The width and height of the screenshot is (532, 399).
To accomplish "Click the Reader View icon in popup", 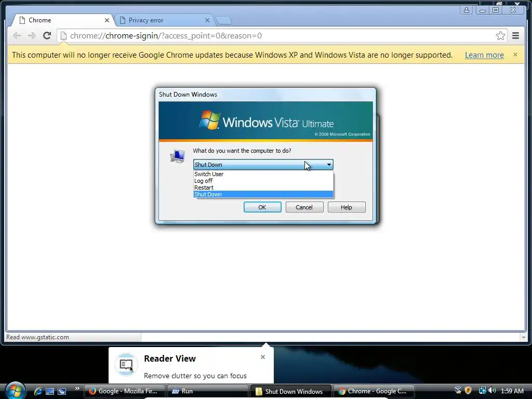I will pyautogui.click(x=126, y=365).
